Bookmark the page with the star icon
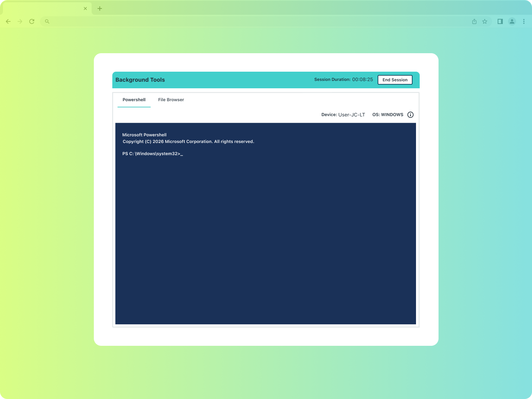This screenshot has width=532, height=399. point(485,21)
